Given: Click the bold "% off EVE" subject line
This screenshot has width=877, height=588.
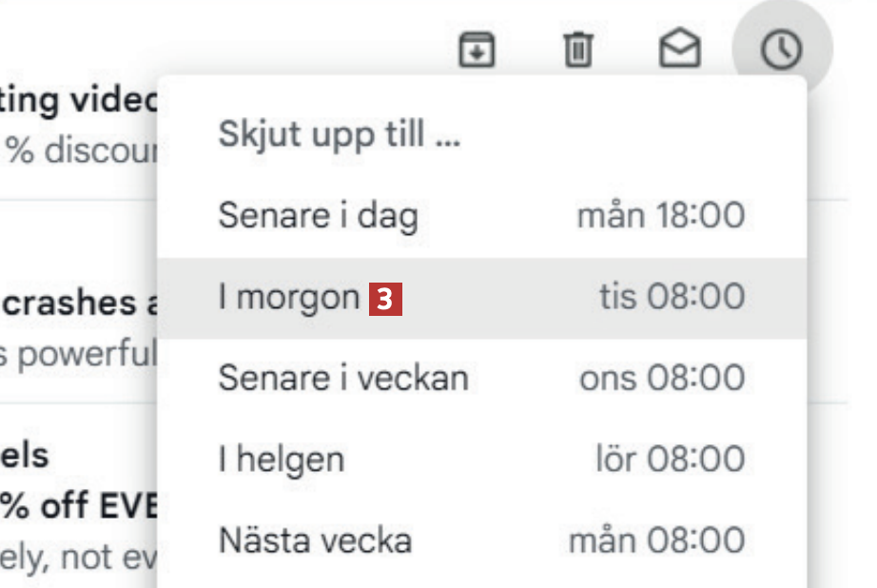Looking at the screenshot, I should tap(78, 504).
